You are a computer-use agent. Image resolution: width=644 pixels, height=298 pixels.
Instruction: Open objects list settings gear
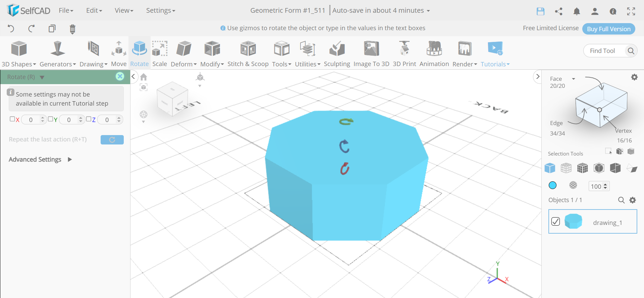(x=633, y=200)
